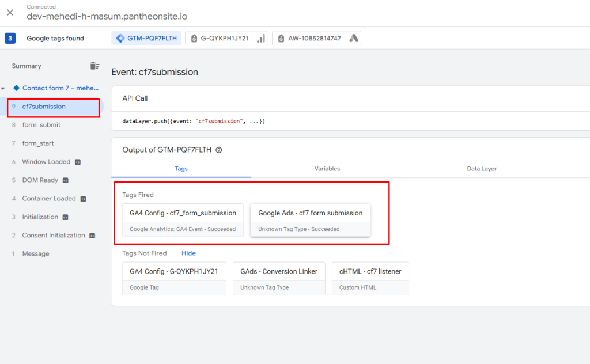
Task: Collapse the Contact form 7 page group
Action: tap(3, 88)
